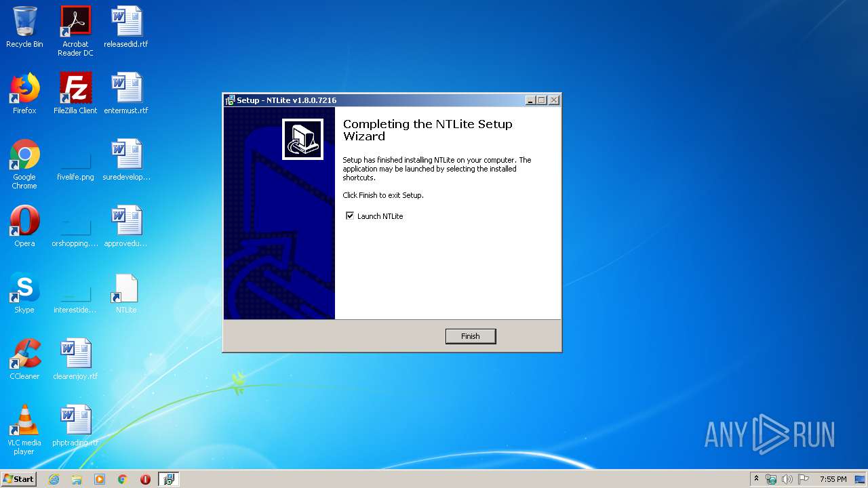The height and width of the screenshot is (488, 868).
Task: Click the setup icon in the title bar
Action: pos(230,100)
